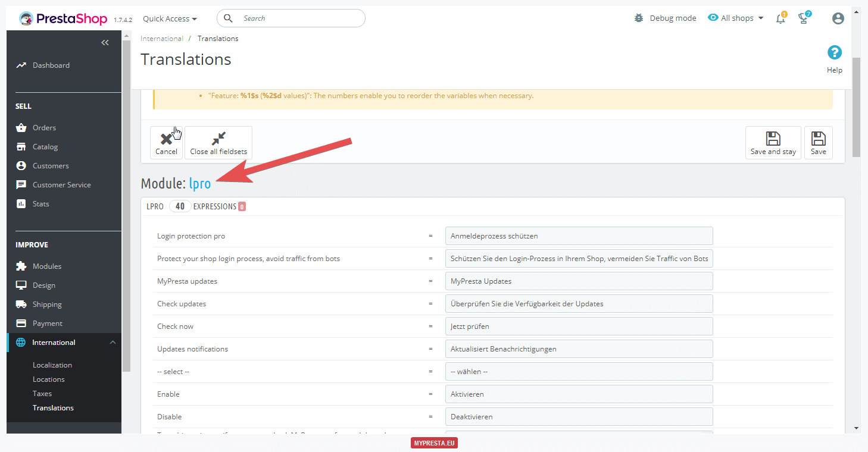Click the eye icon beside All shops
Viewport: 868px width, 452px height.
(x=713, y=18)
